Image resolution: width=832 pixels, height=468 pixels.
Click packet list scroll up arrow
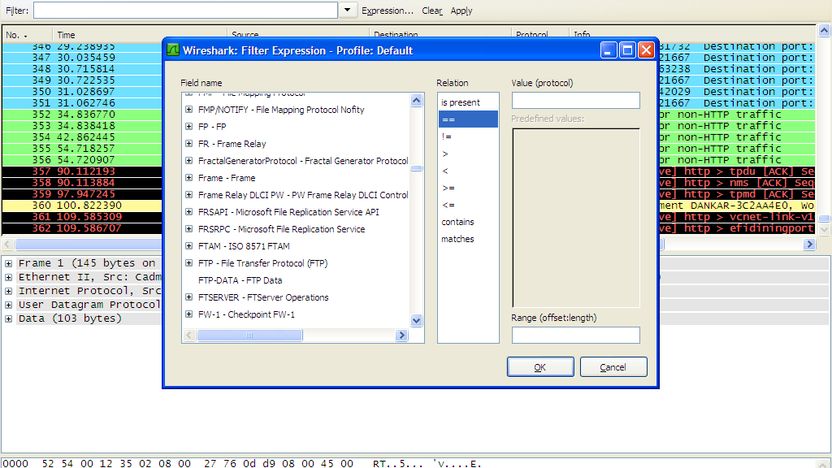pos(824,31)
